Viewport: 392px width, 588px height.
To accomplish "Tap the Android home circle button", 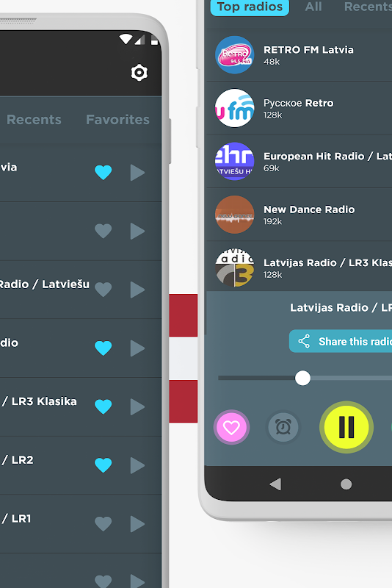I will [346, 484].
